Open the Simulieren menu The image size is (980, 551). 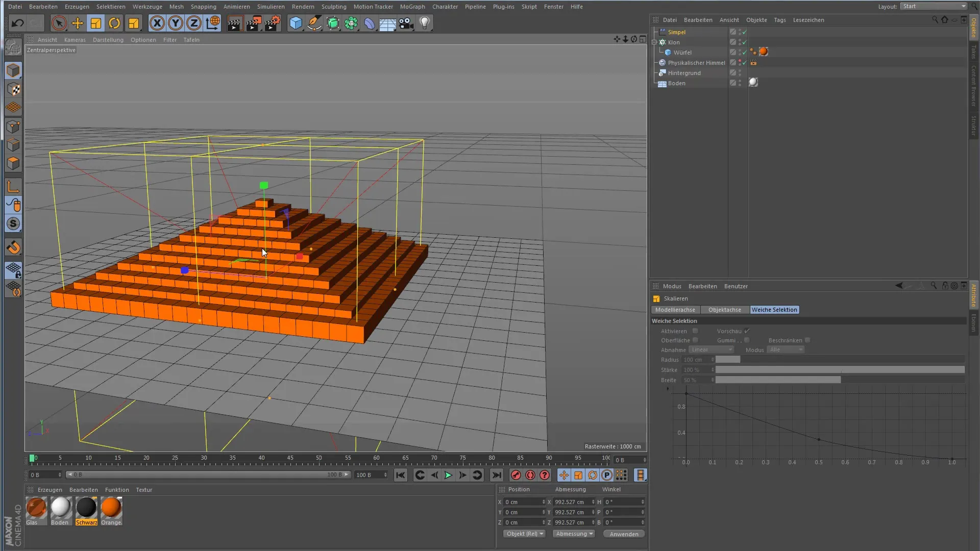[x=271, y=7]
